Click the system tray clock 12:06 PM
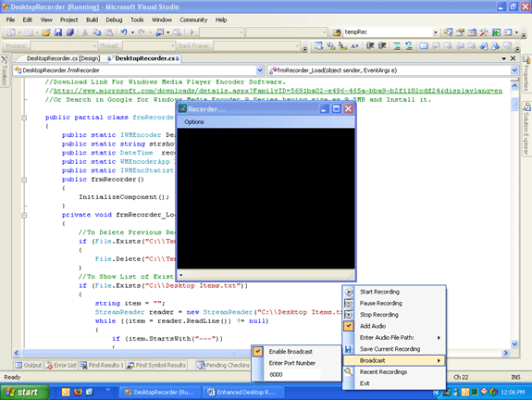The height and width of the screenshot is (400, 532). [513, 393]
